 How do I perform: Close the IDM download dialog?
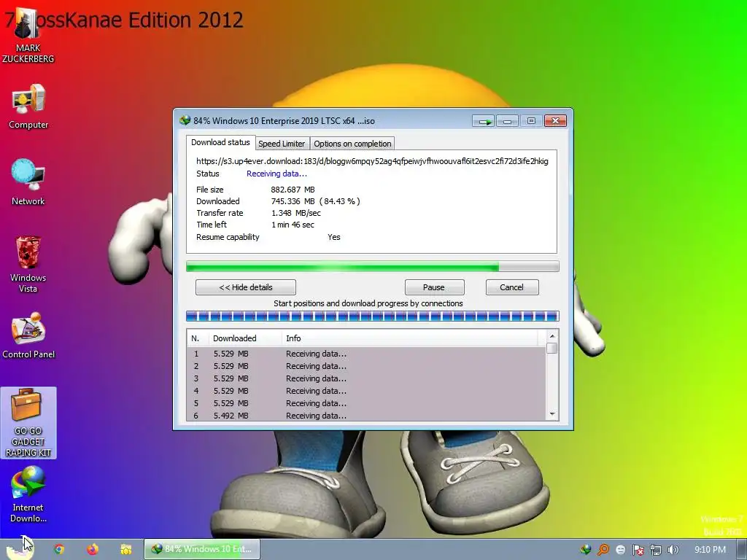[555, 121]
